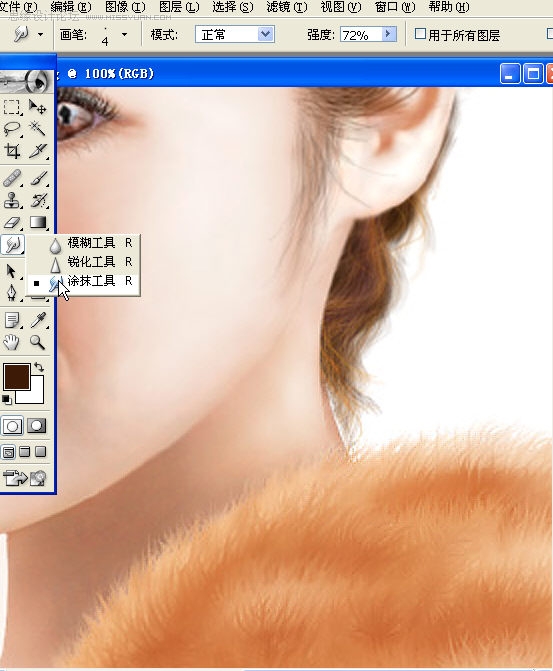Choose 模糊工具 from the flyout
This screenshot has width=553, height=671.
(83, 243)
